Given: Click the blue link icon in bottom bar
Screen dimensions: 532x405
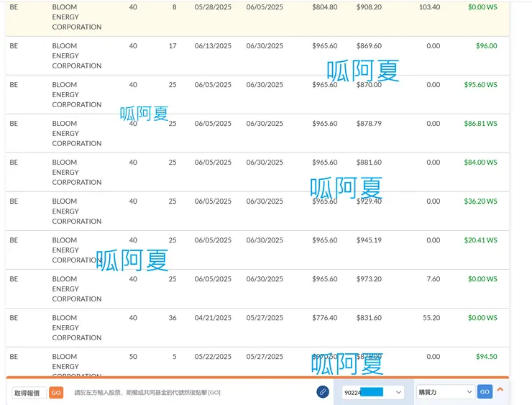Looking at the screenshot, I should pos(323,392).
